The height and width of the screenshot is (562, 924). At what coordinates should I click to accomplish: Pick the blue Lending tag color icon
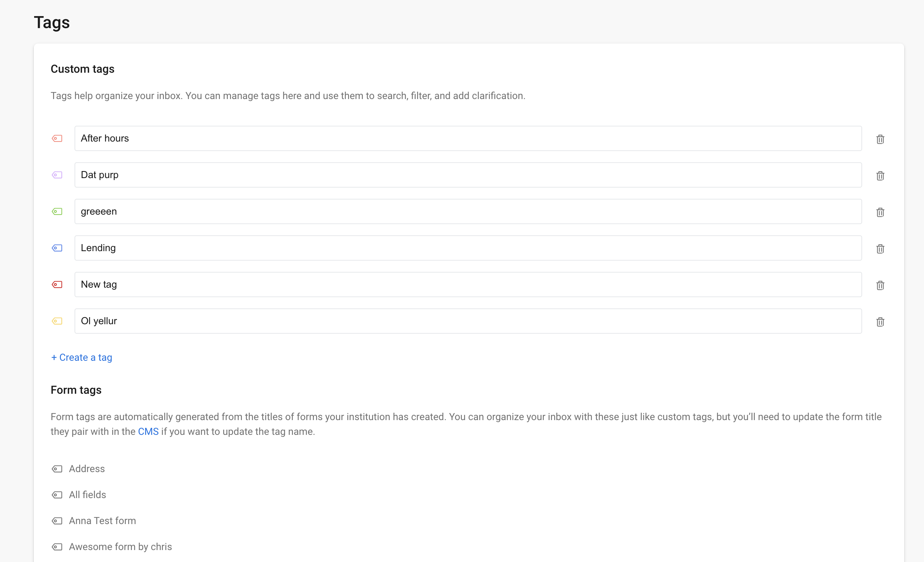coord(57,248)
